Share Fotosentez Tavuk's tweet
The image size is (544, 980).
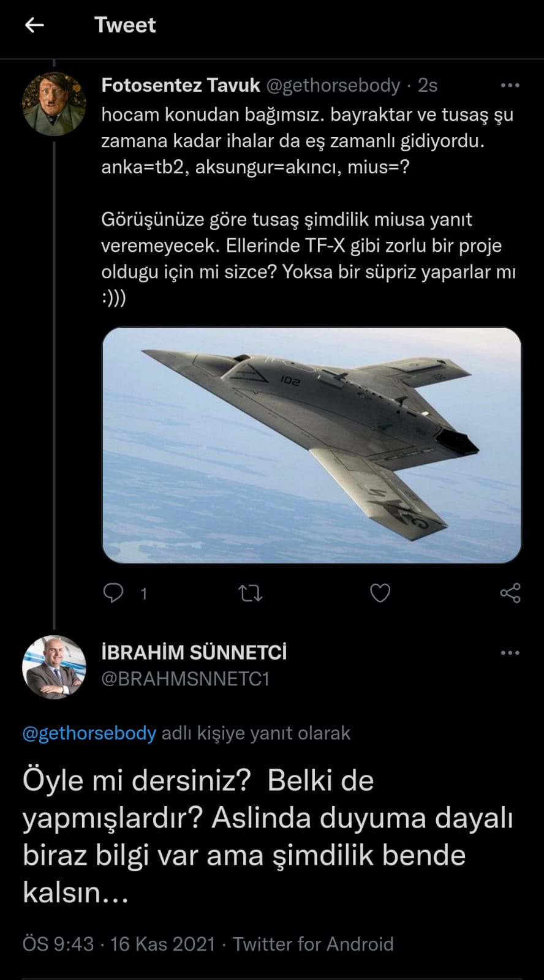(x=510, y=593)
